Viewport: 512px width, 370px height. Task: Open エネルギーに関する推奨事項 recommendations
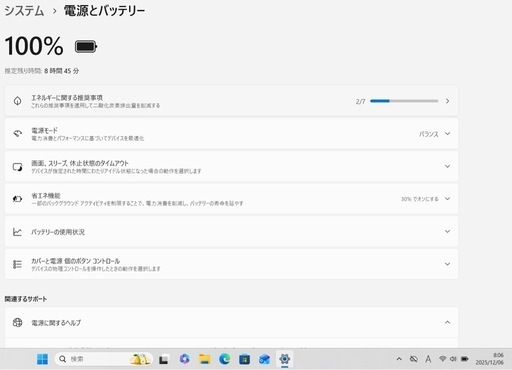tap(231, 101)
